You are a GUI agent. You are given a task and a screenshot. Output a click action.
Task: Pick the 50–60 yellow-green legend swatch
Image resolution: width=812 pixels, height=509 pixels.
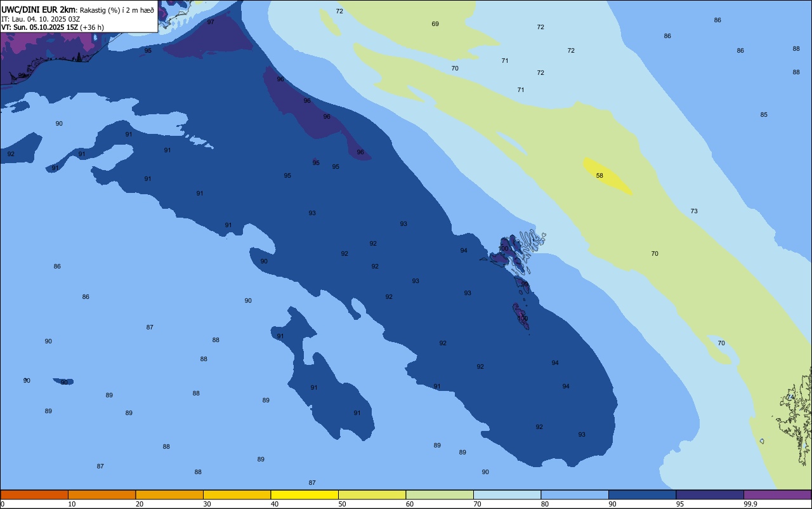coord(372,494)
